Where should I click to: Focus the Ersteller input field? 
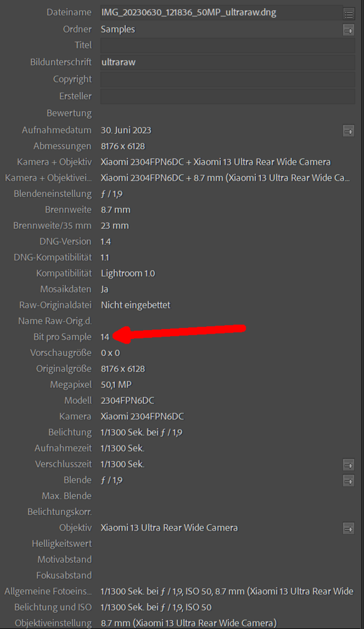coord(227,96)
